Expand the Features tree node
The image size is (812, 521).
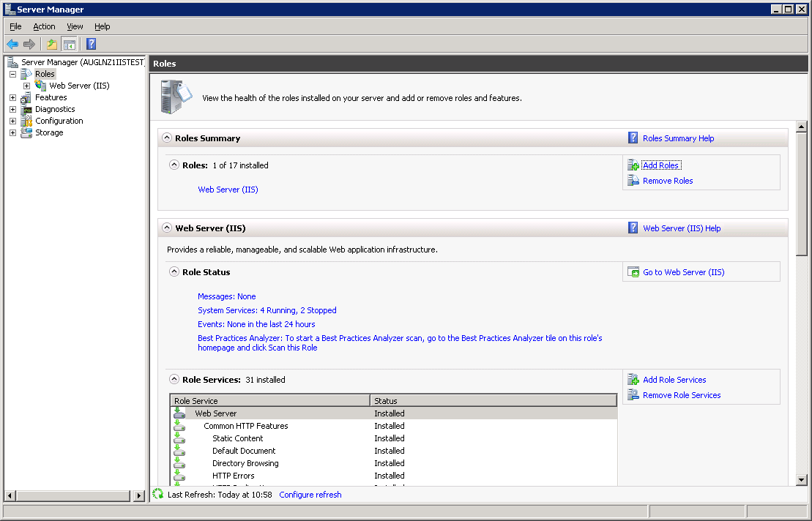[x=13, y=97]
